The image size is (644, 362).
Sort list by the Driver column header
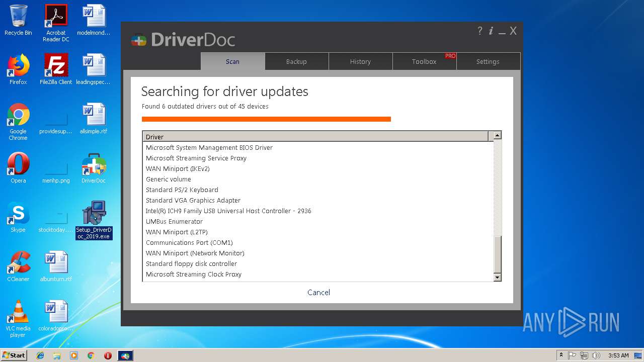click(x=315, y=136)
